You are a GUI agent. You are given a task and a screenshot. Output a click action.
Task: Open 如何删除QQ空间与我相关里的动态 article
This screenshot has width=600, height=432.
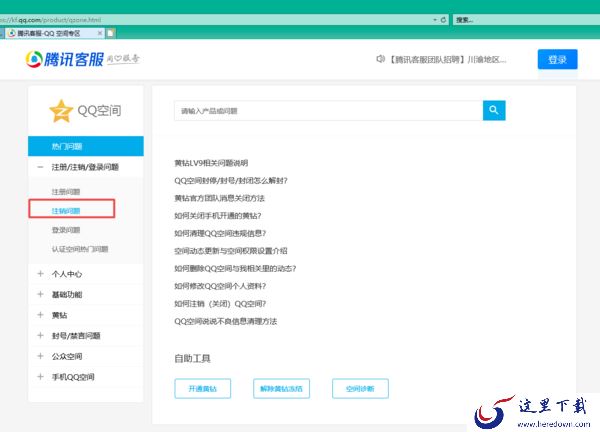pos(235,269)
